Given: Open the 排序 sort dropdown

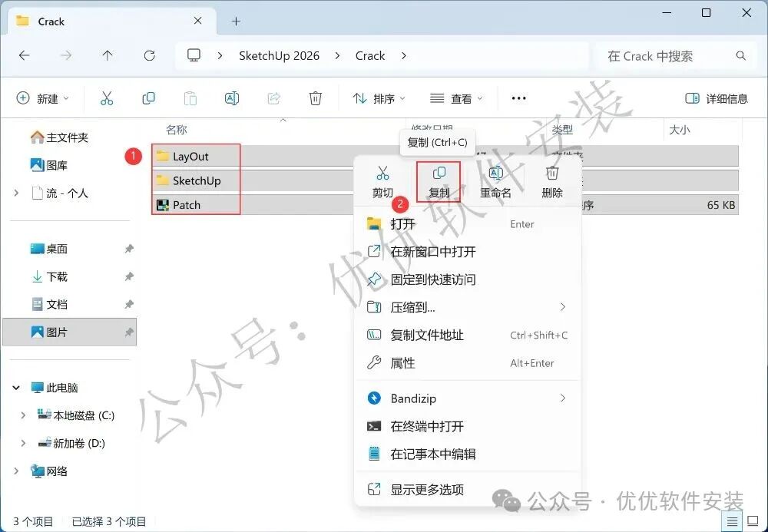Looking at the screenshot, I should [379, 98].
